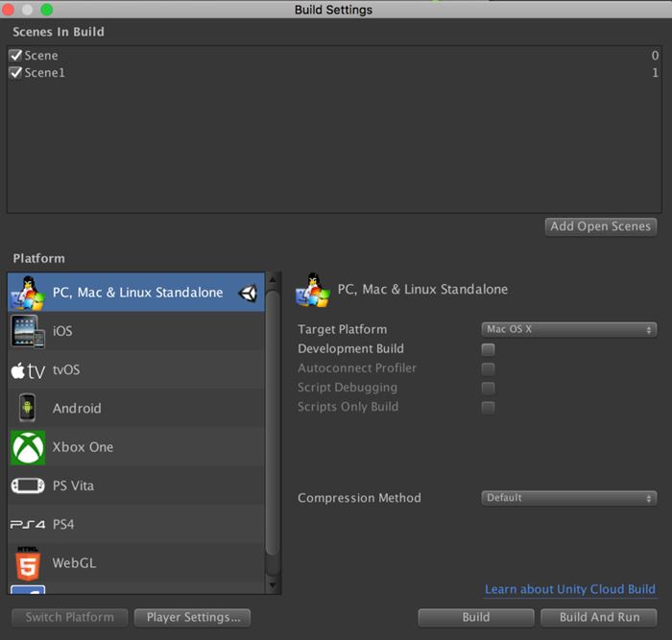Viewport: 672px width, 640px height.
Task: Open the Learn about Unity Cloud Build link
Action: click(x=570, y=589)
